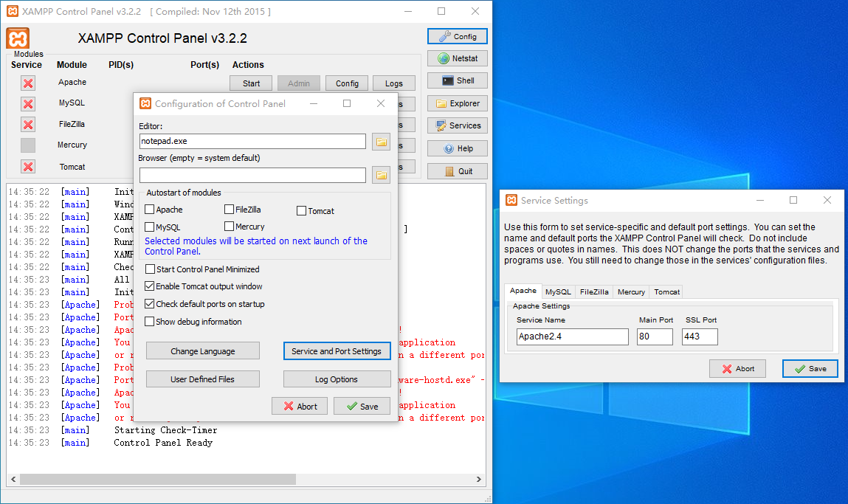
Task: Edit the Main Port field showing 80
Action: point(655,336)
